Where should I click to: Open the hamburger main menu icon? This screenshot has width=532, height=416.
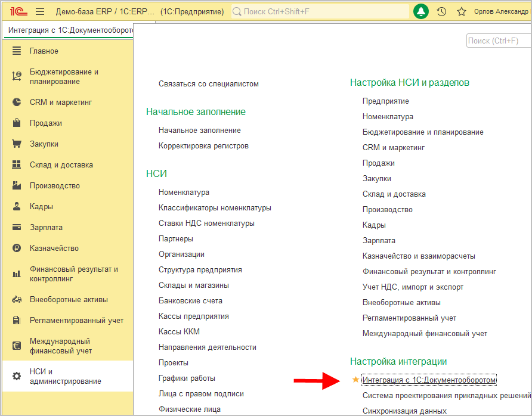coord(40,11)
